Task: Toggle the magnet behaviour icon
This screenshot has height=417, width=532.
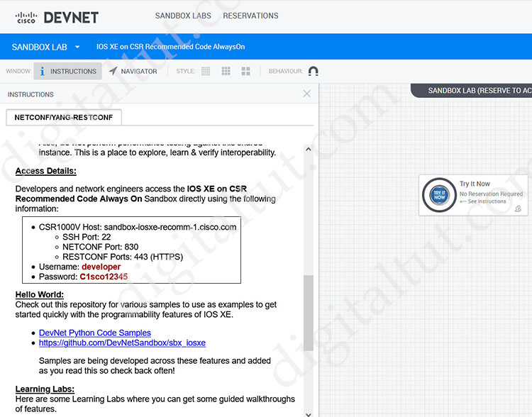Action: pos(313,71)
